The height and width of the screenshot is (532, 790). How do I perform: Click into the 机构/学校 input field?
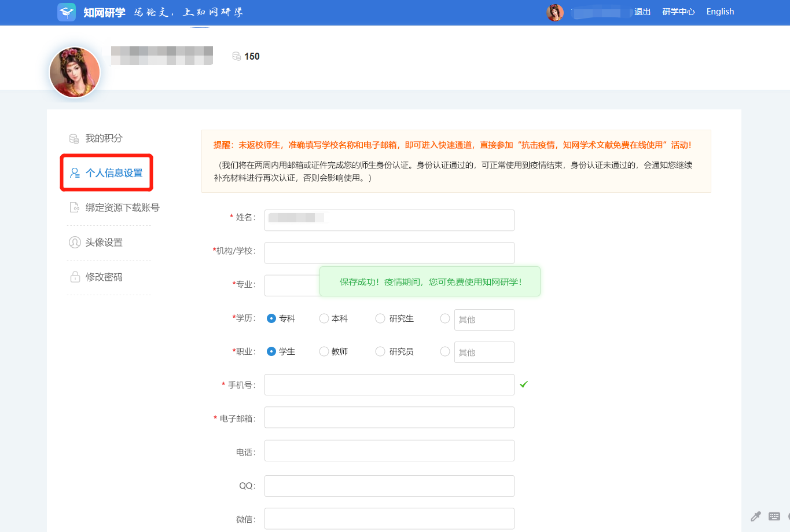tap(389, 253)
